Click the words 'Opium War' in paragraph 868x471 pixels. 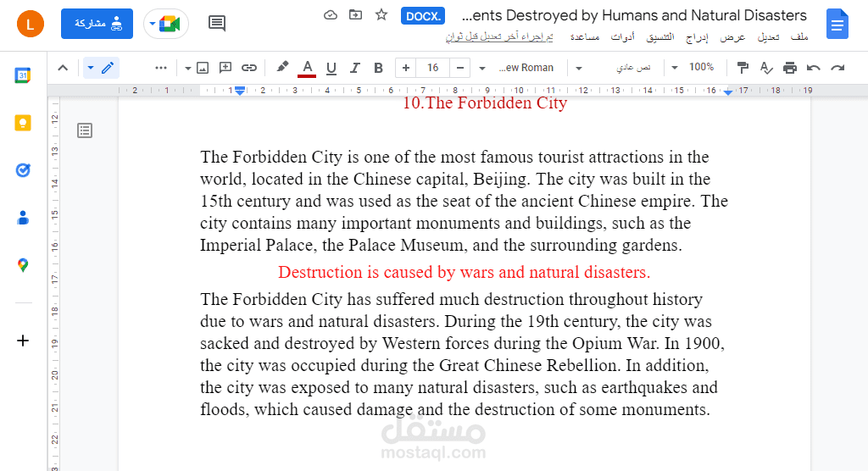pyautogui.click(x=615, y=344)
